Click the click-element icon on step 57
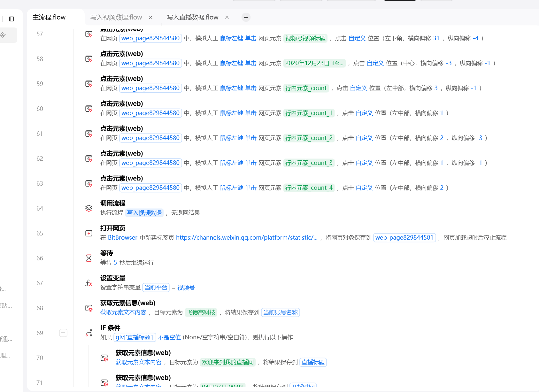Viewport: 539px width, 392px height. (x=88, y=34)
